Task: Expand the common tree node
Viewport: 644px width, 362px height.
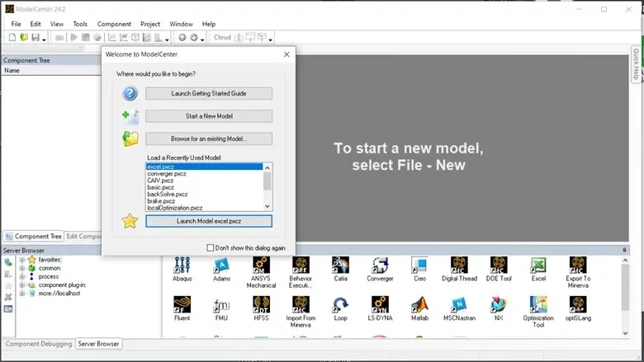Action: click(x=22, y=268)
